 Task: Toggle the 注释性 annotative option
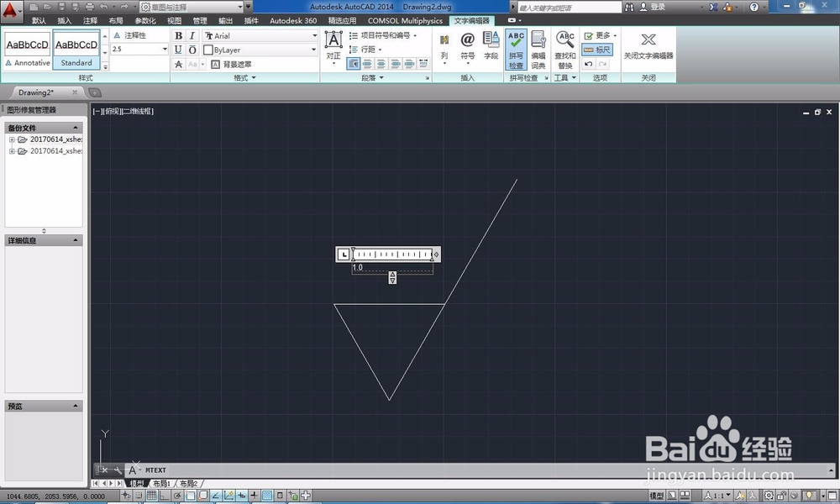click(129, 35)
